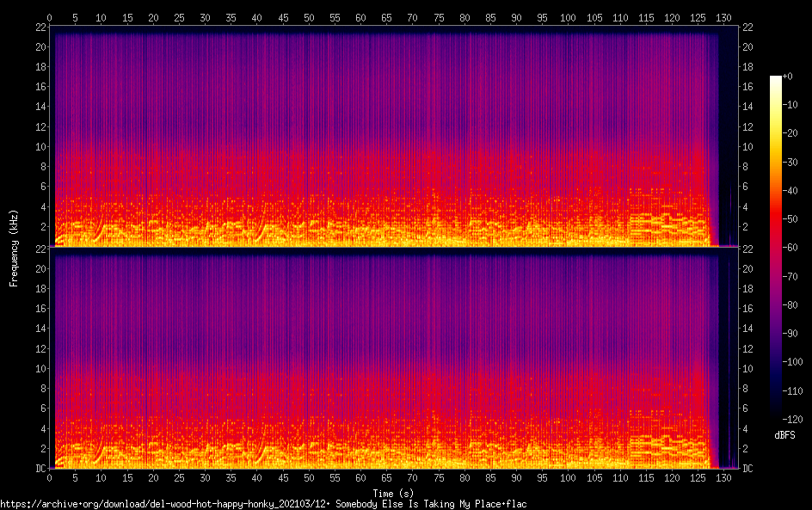Viewport: 812px width, 510px height.
Task: Click the '60' tick on top time axis
Action: 360,17
